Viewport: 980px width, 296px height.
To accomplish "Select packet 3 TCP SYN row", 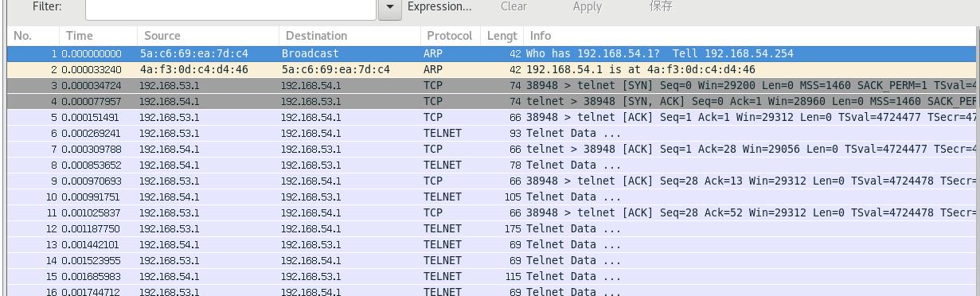I will point(492,85).
